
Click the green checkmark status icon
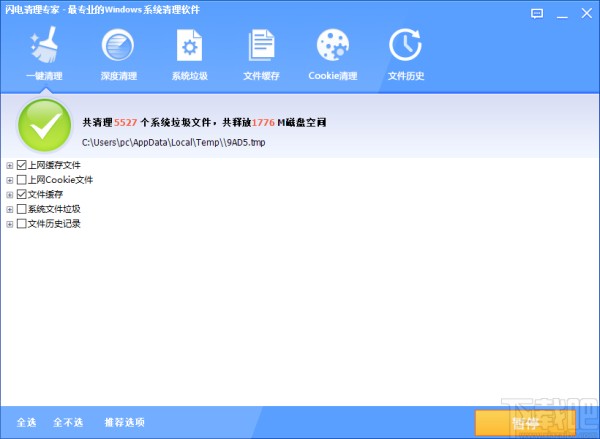click(x=44, y=125)
